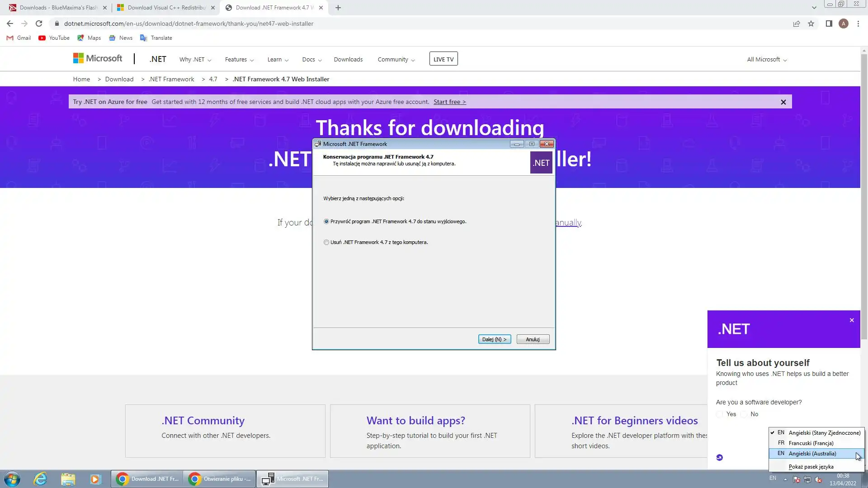Select the 'Usuń .NET Framework 4.7' radio option
Screen dimensions: 868x488
tap(326, 242)
